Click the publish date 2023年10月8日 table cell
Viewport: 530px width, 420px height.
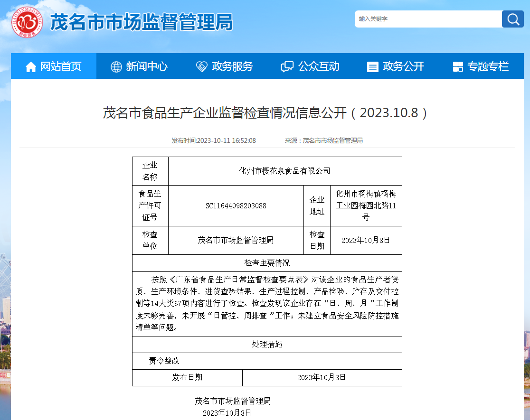pyautogui.click(x=322, y=377)
